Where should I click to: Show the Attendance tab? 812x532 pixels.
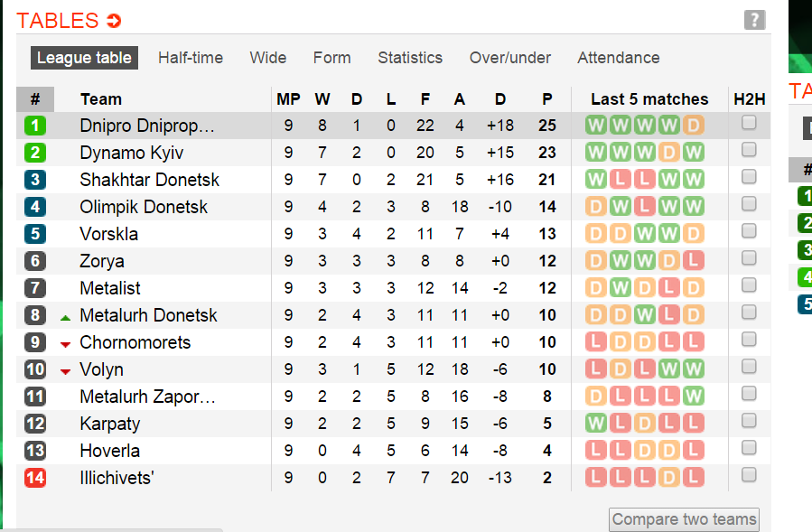619,58
